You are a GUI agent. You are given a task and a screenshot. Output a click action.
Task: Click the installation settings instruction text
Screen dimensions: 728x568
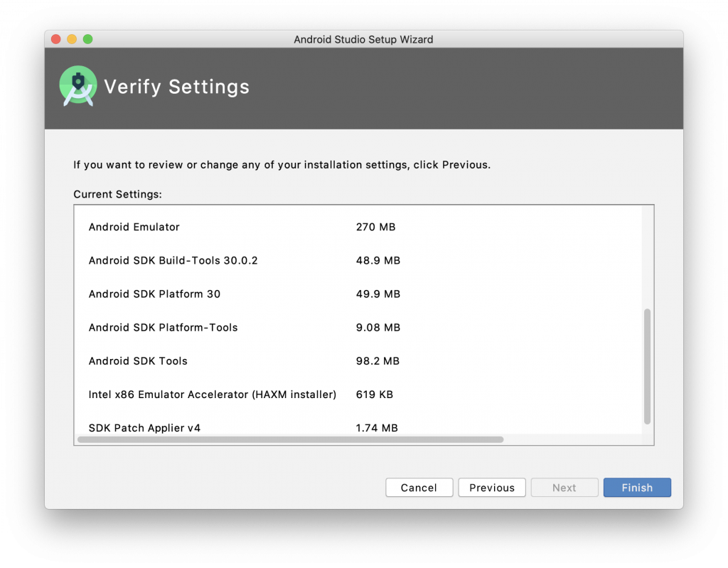pos(282,165)
